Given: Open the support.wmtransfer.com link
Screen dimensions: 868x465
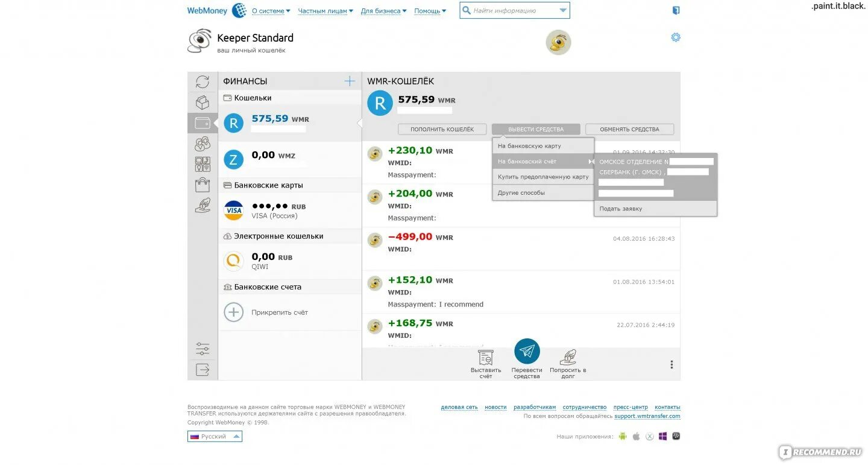Looking at the screenshot, I should click(x=647, y=416).
